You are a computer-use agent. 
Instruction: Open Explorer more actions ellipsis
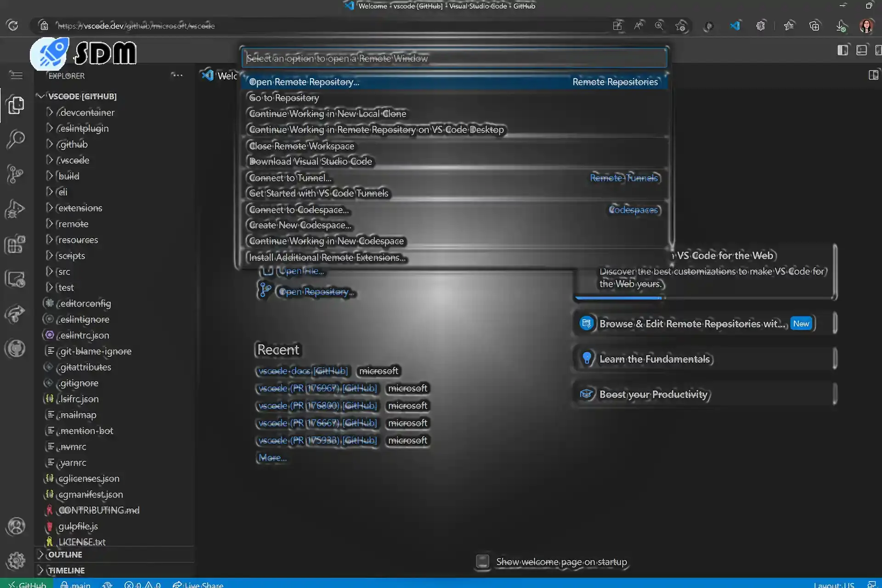(177, 75)
